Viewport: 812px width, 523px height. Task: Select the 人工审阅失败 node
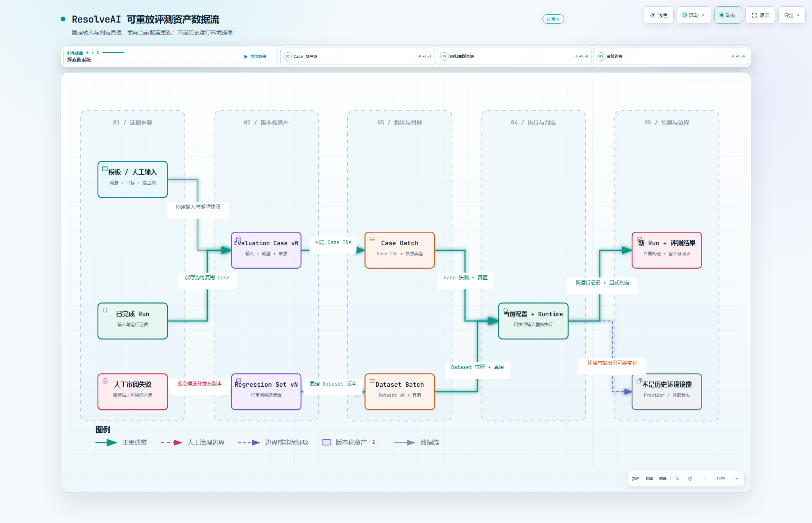[133, 392]
